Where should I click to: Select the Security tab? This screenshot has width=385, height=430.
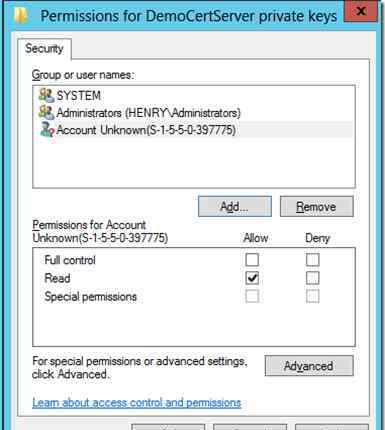coord(44,49)
